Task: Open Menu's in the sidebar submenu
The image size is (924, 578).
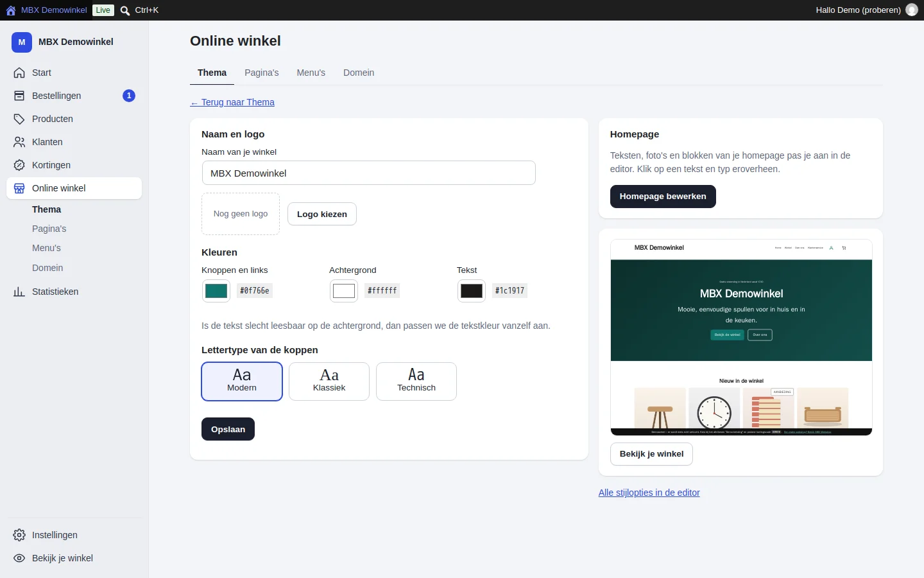Action: (47, 248)
